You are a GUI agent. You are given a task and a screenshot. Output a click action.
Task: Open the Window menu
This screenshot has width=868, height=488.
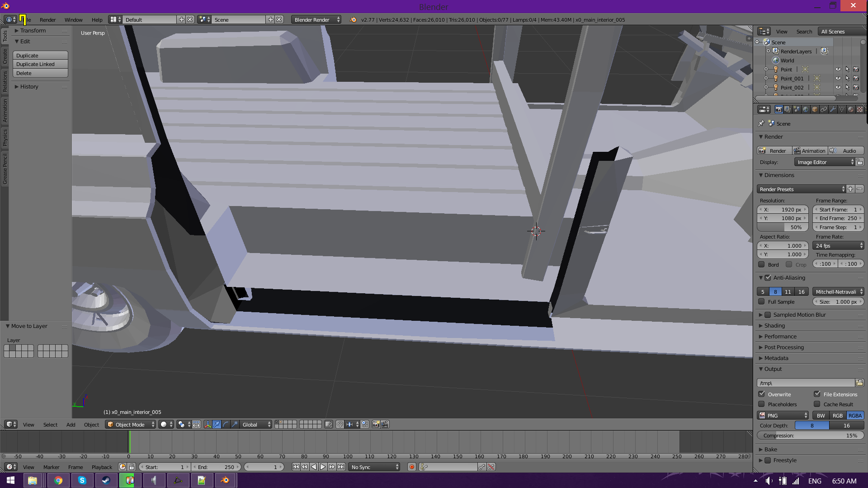pos(73,20)
